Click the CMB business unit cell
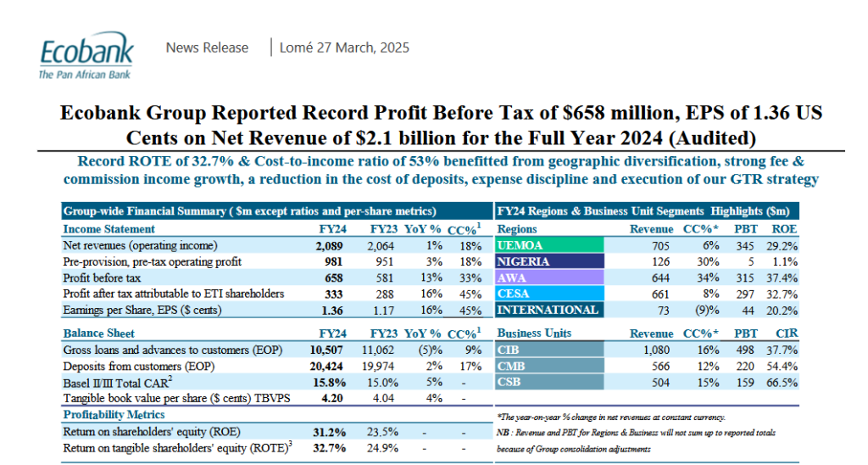The width and height of the screenshot is (868, 465). tap(549, 366)
